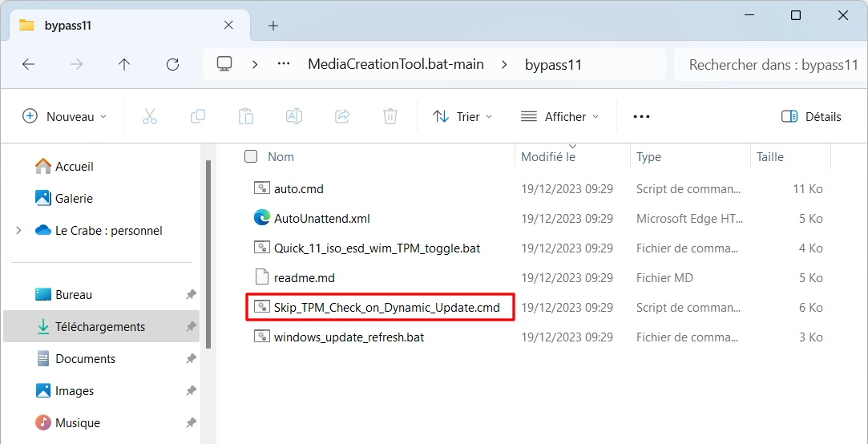
Task: Click the Delete trash icon
Action: 390,116
